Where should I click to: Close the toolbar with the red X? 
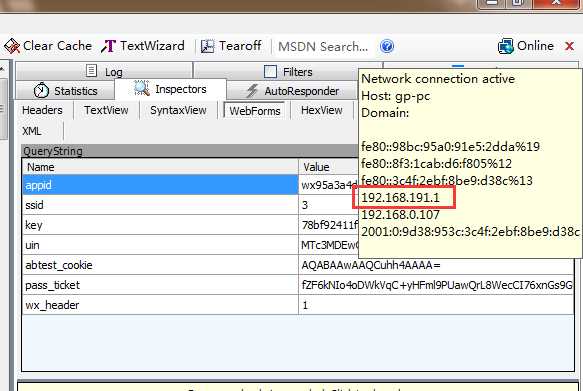[569, 46]
